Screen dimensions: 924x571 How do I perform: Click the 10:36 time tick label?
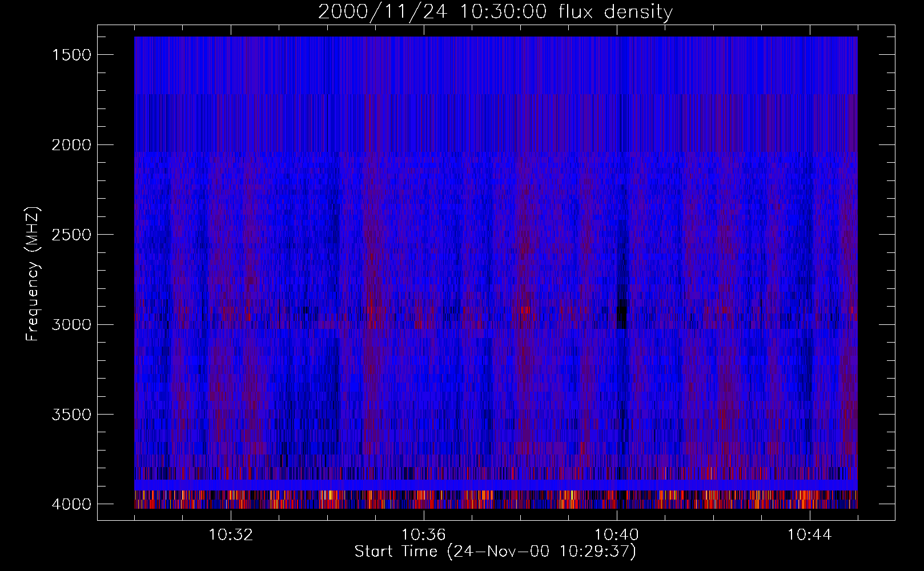pyautogui.click(x=424, y=535)
